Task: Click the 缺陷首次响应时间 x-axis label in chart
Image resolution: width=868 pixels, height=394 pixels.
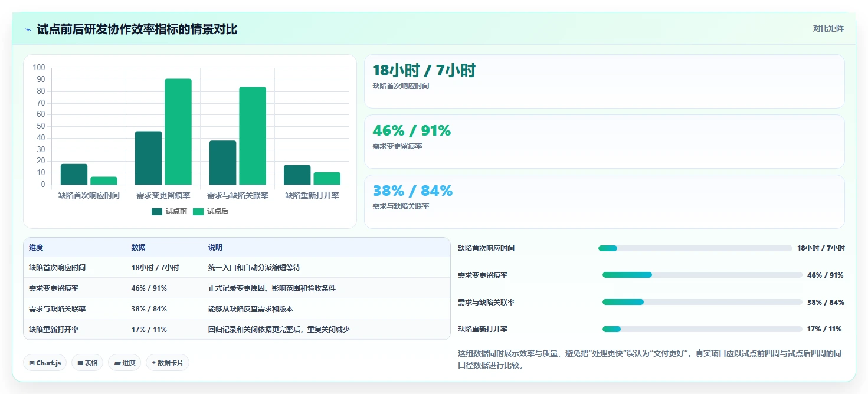Action: point(89,195)
